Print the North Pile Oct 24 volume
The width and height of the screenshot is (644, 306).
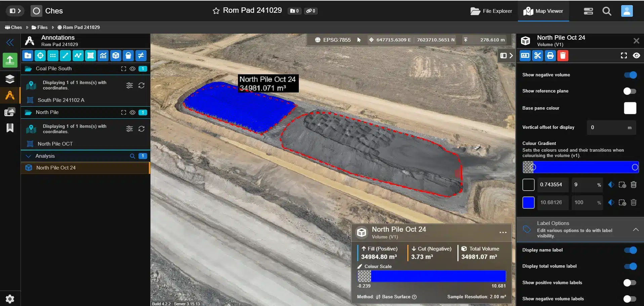tap(550, 56)
